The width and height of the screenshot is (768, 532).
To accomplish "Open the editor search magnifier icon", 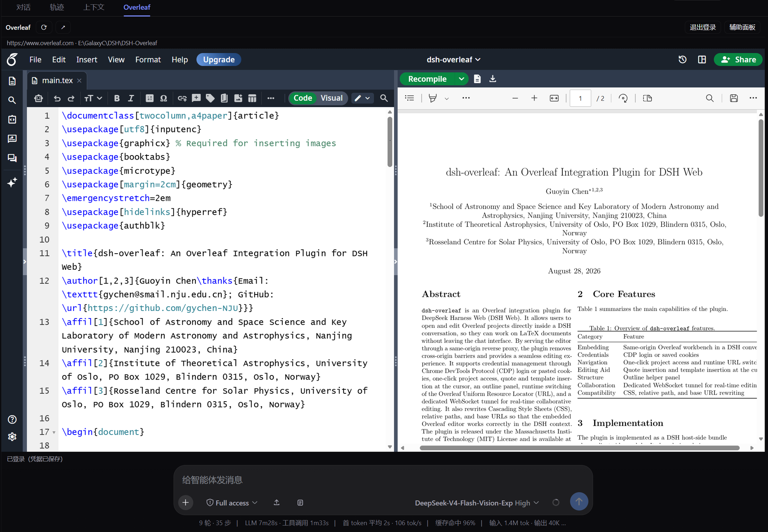I will [x=384, y=98].
